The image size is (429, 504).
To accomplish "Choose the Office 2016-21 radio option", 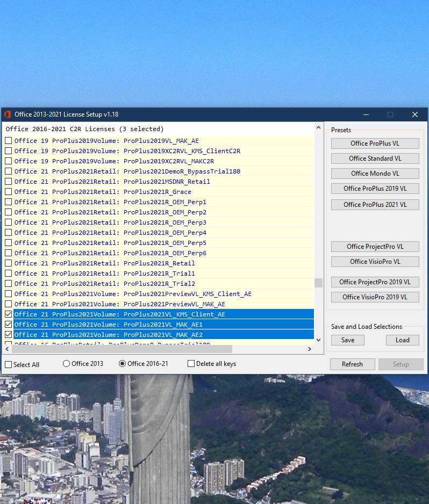I will tap(123, 364).
